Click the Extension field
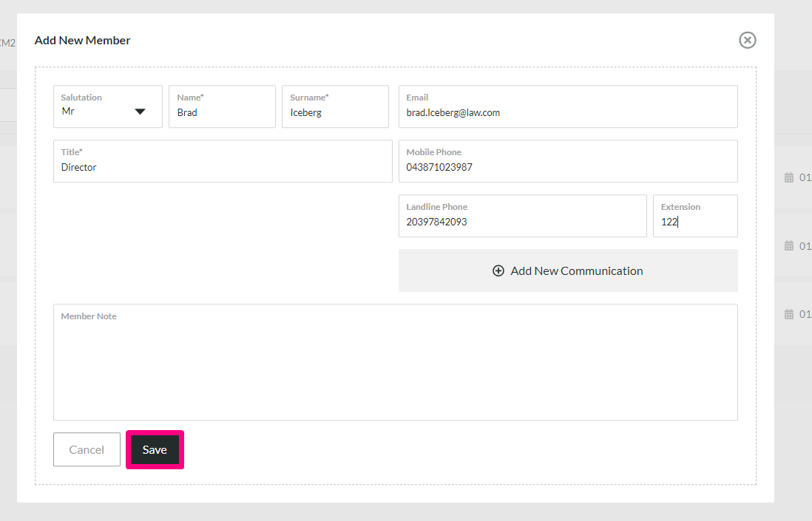The width and height of the screenshot is (812, 521). 695,217
